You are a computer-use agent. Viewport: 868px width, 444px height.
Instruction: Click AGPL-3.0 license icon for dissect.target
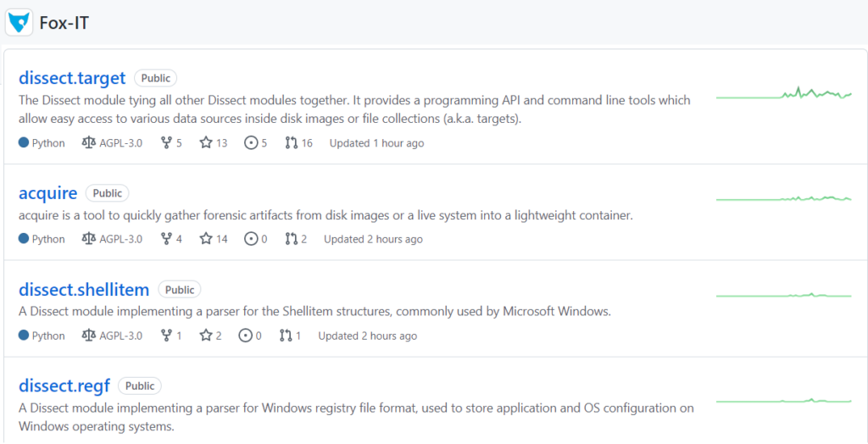point(89,143)
